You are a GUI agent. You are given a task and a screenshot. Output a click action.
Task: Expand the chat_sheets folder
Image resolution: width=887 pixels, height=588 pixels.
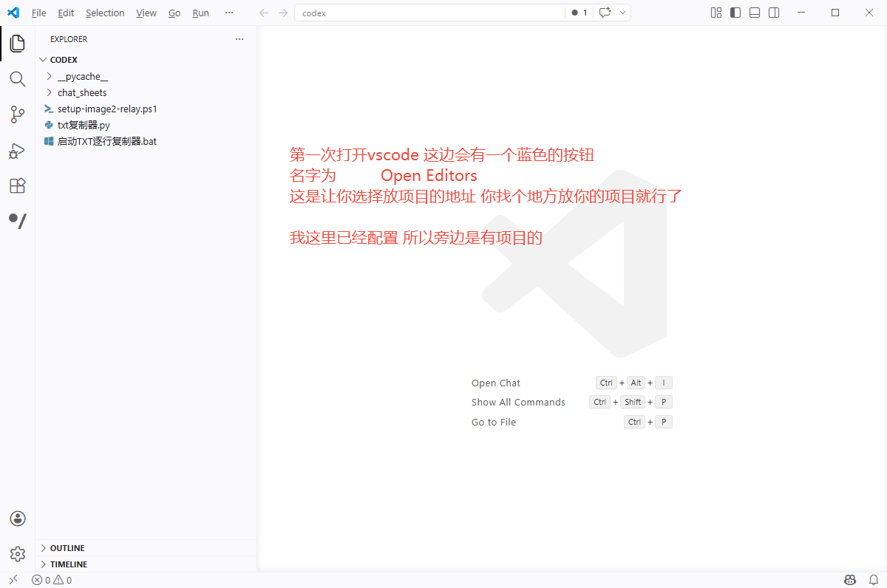[146, 92]
